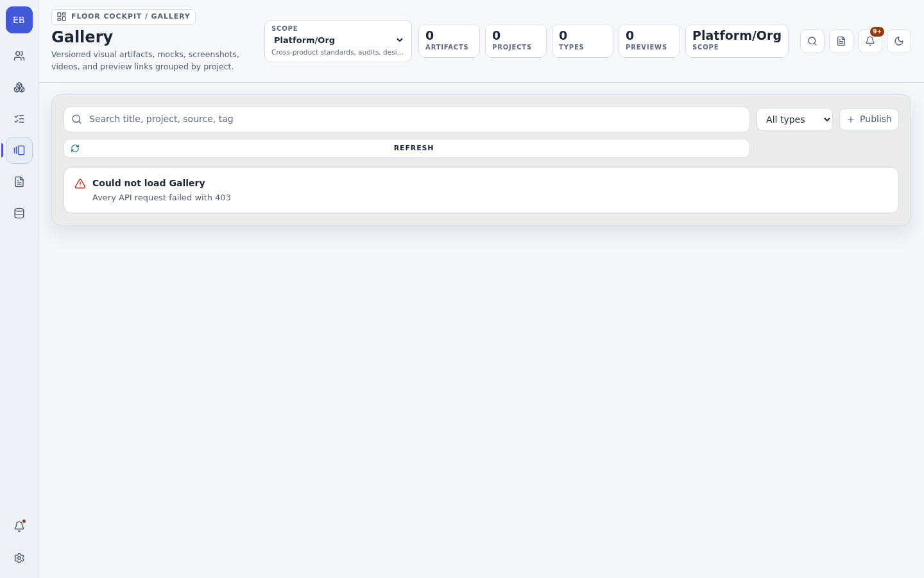This screenshot has width=924, height=578.
Task: Open the checklist tasks sidebar icon
Action: coord(19,119)
